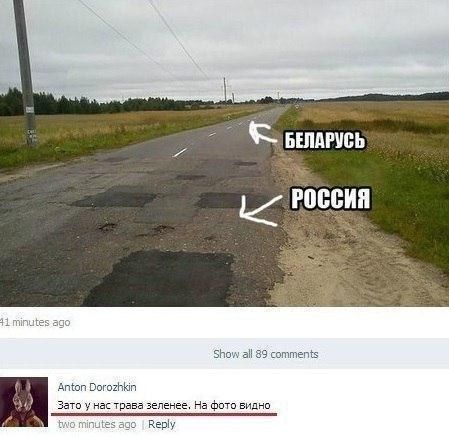Click the РОССИЯ caption in the photo
The image size is (449, 437).
tap(331, 198)
